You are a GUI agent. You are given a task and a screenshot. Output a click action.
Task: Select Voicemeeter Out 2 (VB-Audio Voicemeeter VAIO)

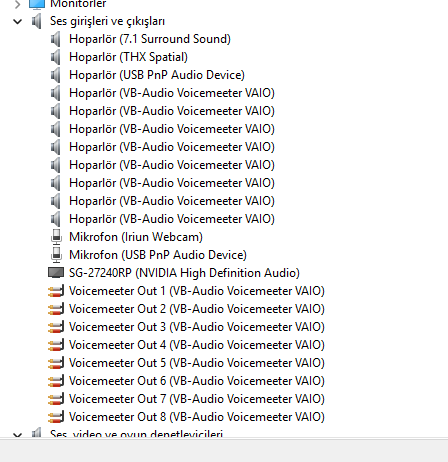pyautogui.click(x=197, y=309)
